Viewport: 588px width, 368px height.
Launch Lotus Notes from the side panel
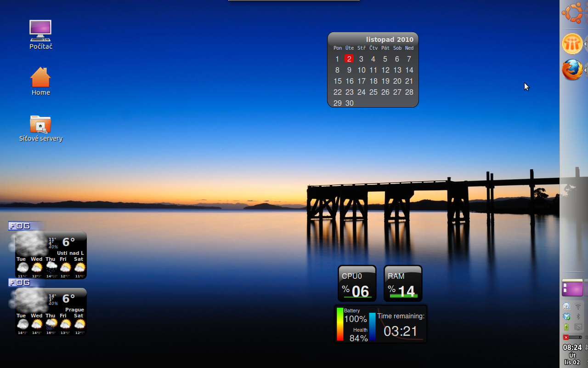coord(572,44)
